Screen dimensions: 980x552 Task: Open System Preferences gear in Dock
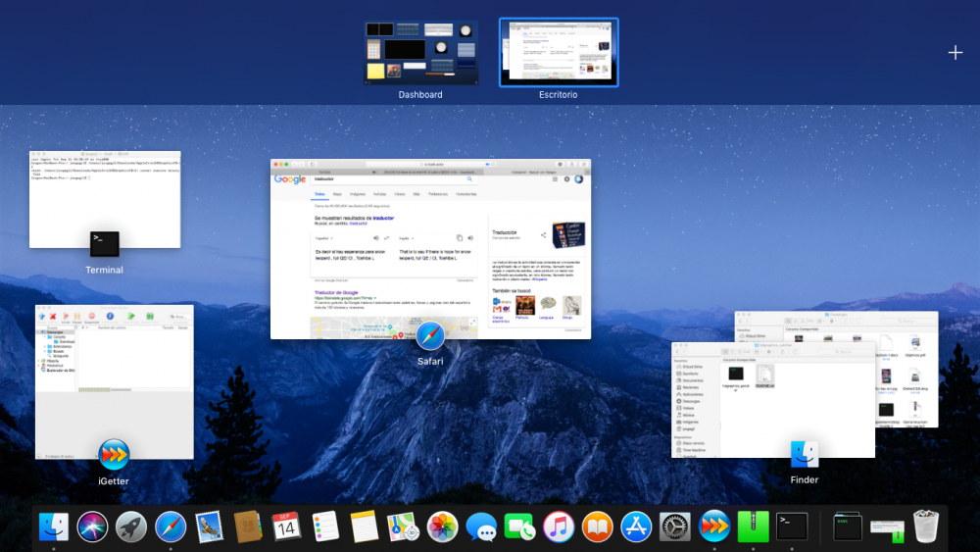click(675, 527)
